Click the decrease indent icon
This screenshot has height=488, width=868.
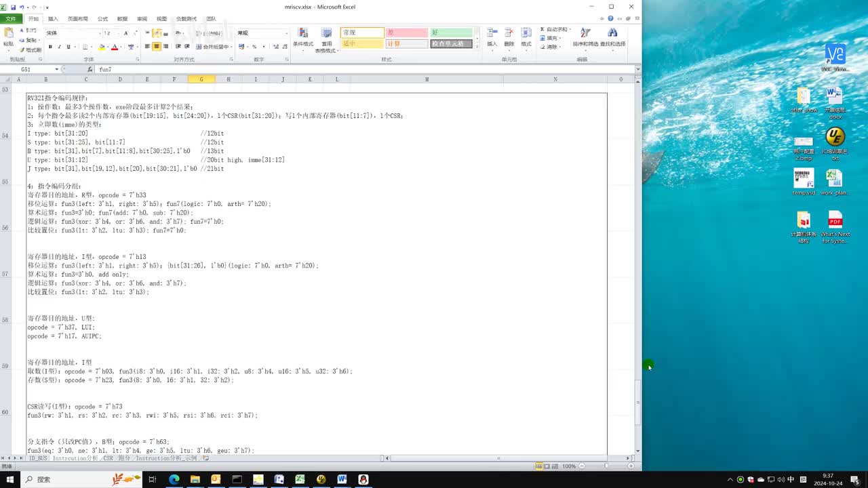(x=178, y=47)
